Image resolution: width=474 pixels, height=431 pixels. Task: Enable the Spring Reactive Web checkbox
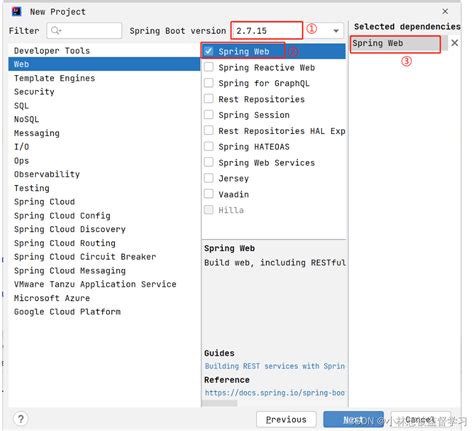[209, 67]
